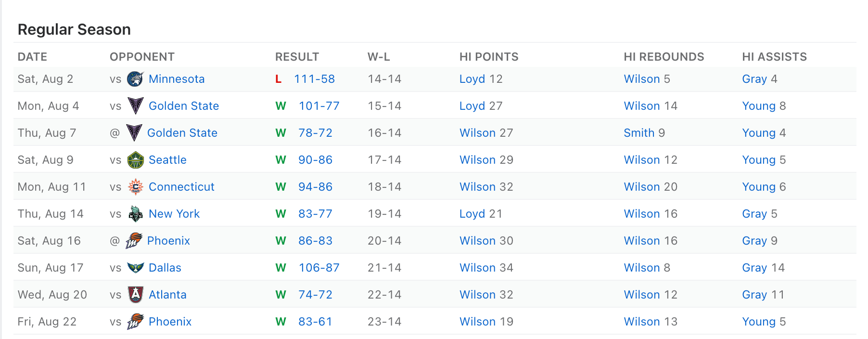Open the 111-58 game result link
This screenshot has width=868, height=339.
pyautogui.click(x=314, y=79)
